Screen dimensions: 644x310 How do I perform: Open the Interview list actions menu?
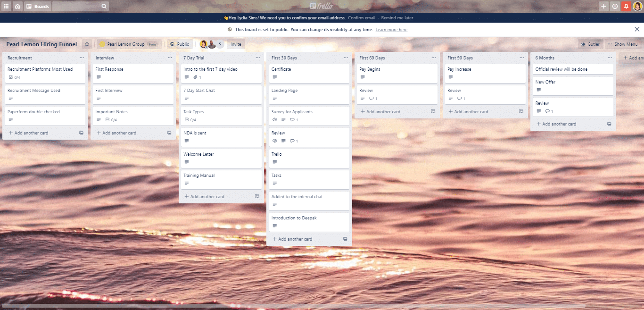(170, 58)
